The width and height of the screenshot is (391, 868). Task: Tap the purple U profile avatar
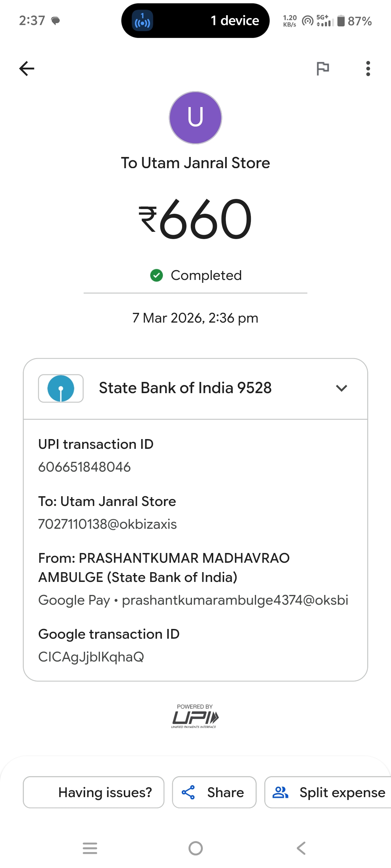pos(195,118)
